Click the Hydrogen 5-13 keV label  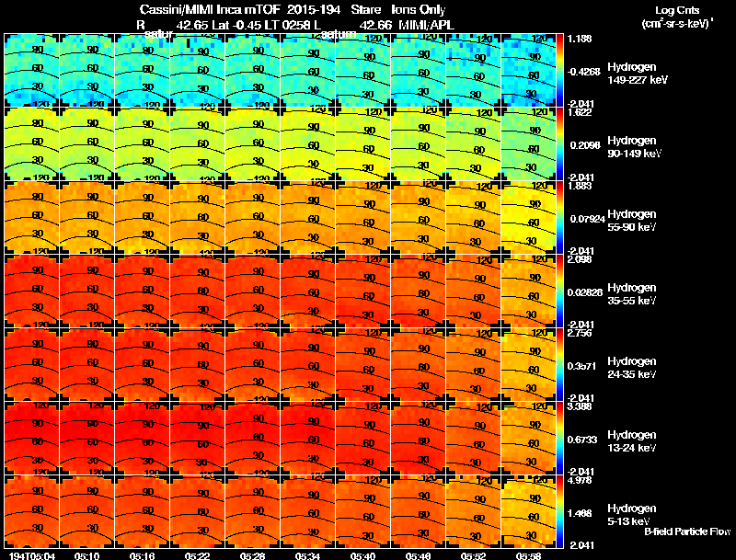[632, 515]
